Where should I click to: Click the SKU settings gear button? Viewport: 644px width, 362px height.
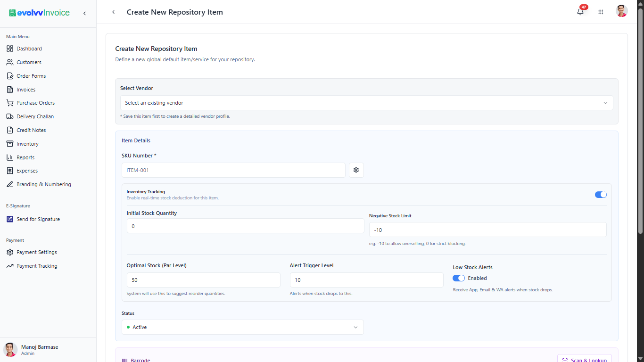(x=356, y=170)
